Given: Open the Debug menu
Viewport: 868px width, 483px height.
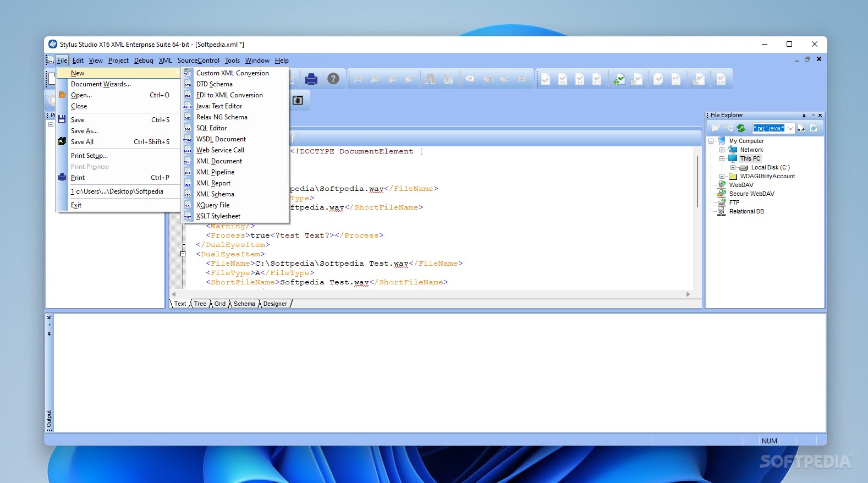Looking at the screenshot, I should click(144, 61).
